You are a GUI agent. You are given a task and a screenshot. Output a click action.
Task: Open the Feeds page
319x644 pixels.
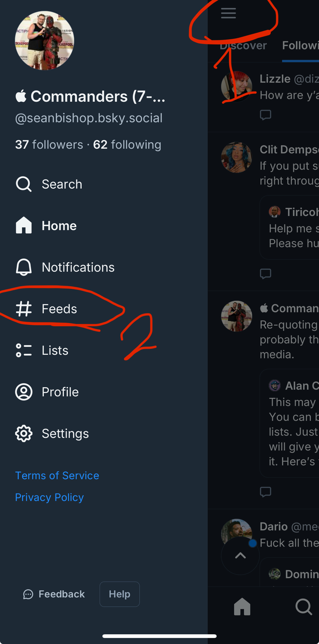tap(47, 309)
